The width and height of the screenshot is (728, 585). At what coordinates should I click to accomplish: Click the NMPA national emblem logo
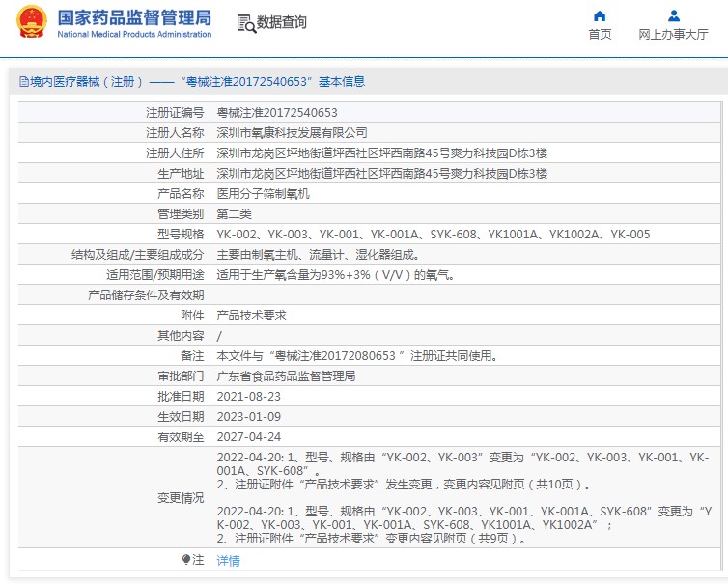pos(32,22)
